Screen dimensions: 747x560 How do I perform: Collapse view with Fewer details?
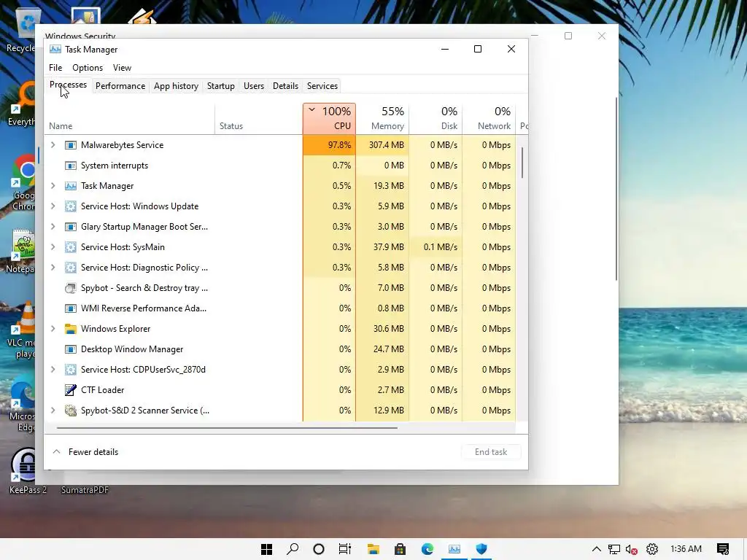coord(86,452)
